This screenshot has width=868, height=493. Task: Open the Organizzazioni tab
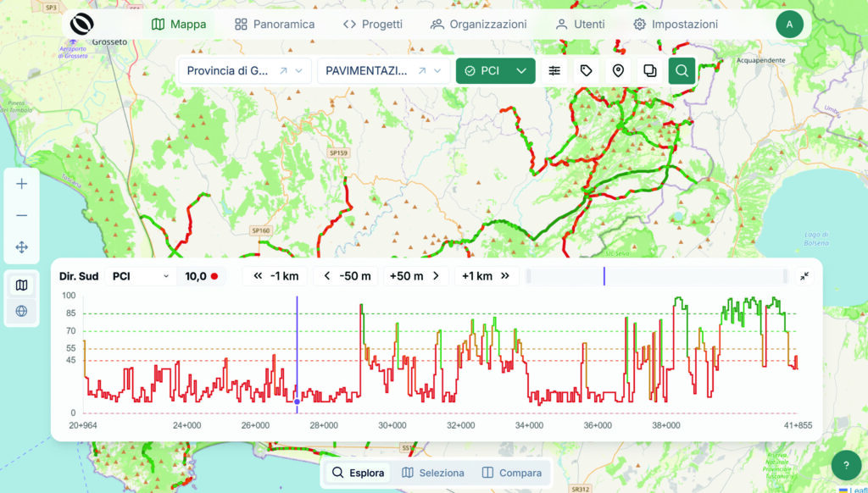point(478,25)
